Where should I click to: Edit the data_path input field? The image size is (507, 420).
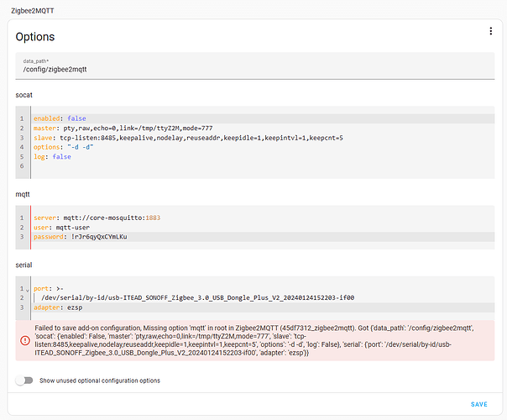coord(255,66)
